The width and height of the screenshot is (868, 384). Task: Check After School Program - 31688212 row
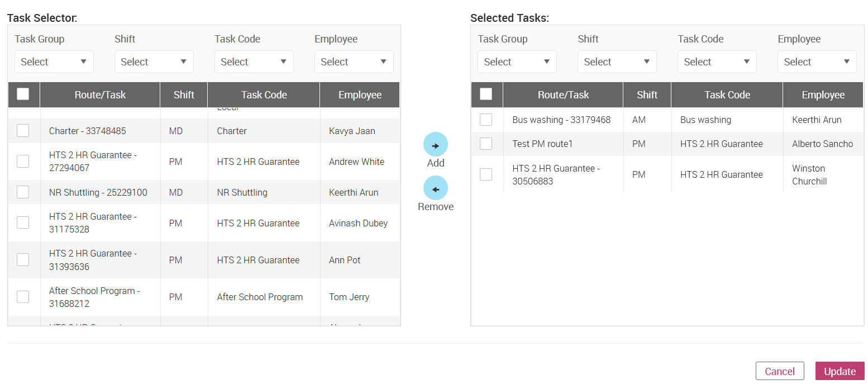pos(23,297)
